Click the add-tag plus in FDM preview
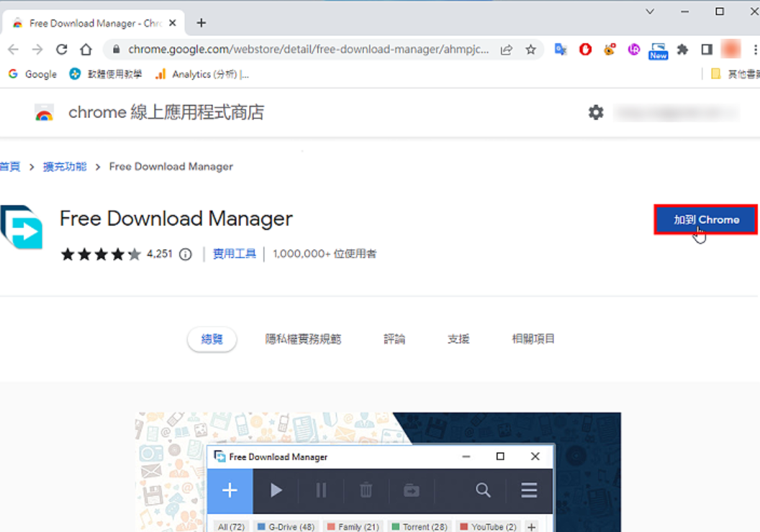 click(x=532, y=527)
